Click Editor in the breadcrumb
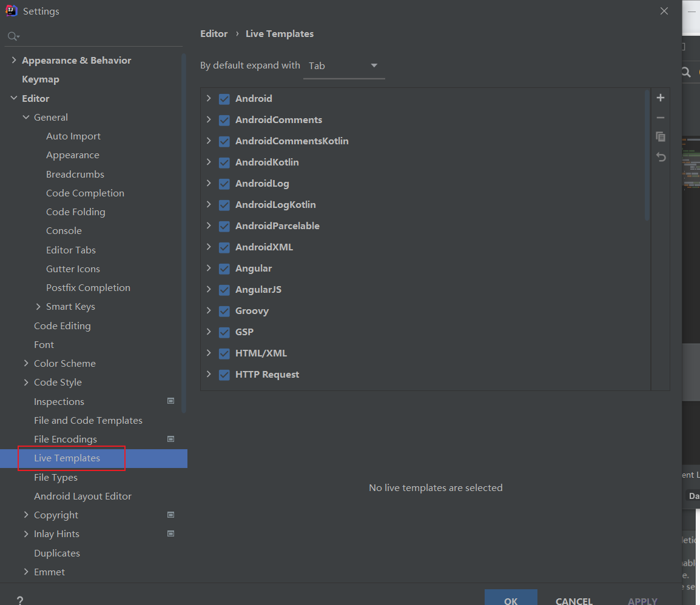 214,34
